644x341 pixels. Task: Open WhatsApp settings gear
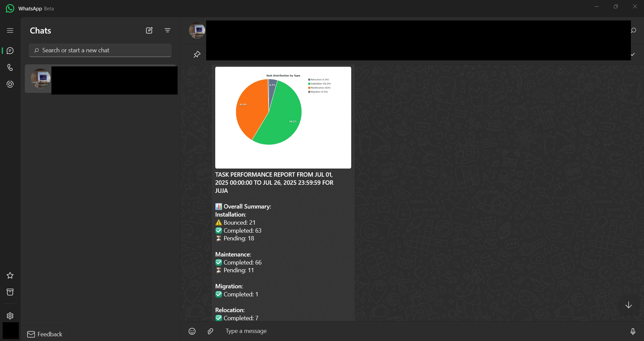[x=10, y=316]
